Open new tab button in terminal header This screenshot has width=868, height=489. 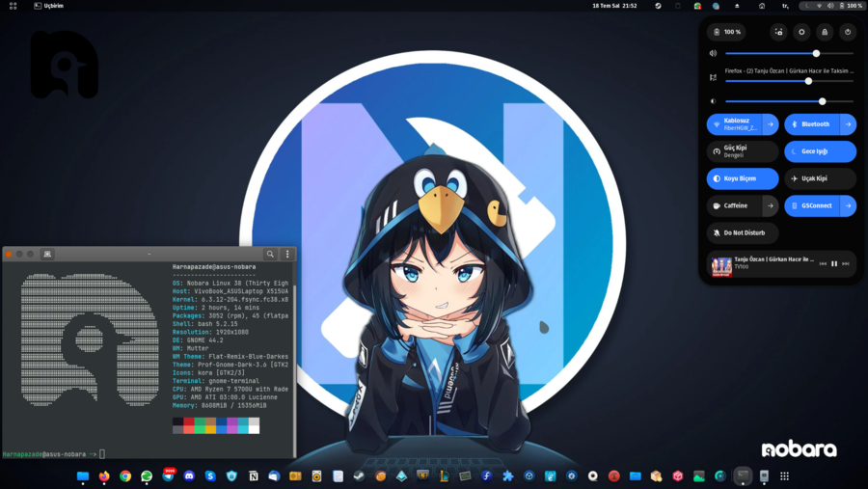coord(47,254)
